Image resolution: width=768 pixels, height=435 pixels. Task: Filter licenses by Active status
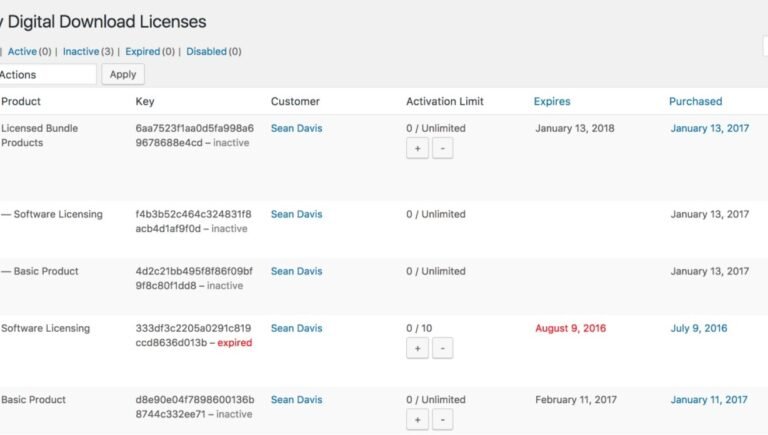point(22,51)
